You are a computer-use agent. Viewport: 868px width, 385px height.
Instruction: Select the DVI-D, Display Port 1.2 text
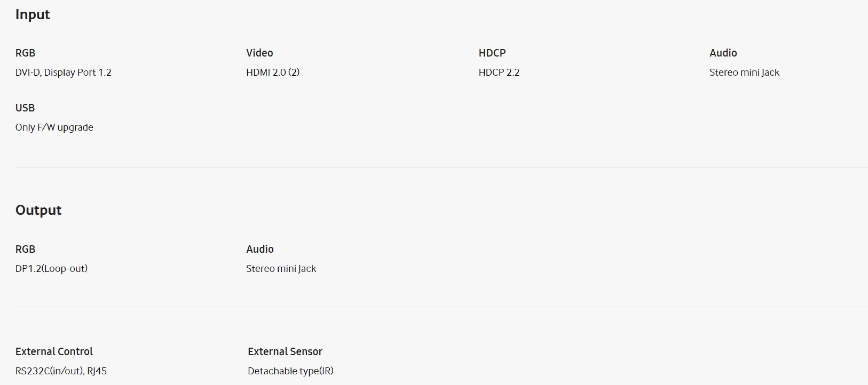pyautogui.click(x=63, y=73)
